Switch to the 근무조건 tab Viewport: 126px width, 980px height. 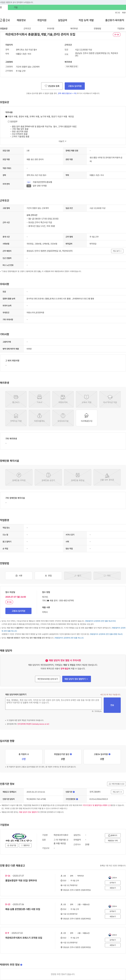pos(27,29)
